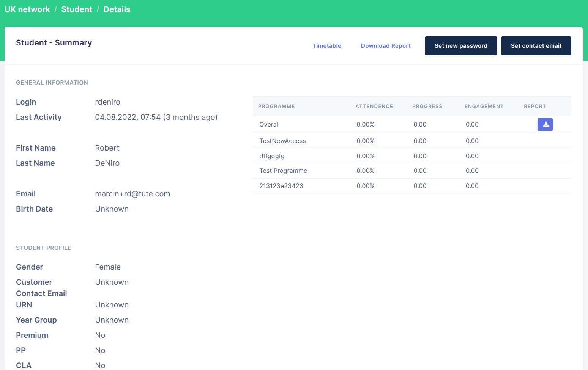The height and width of the screenshot is (370, 588).
Task: Click the Progress column header
Action: (427, 106)
